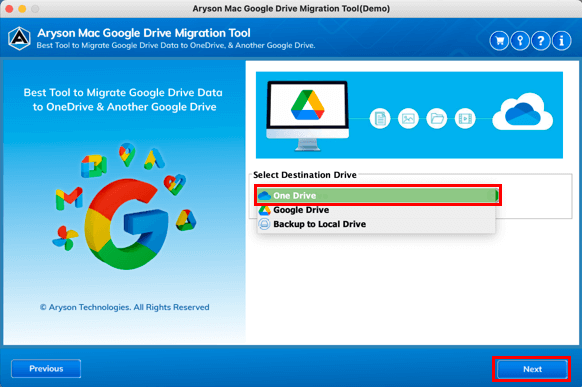The image size is (582, 387).
Task: Click the image icon in banner
Action: [408, 119]
